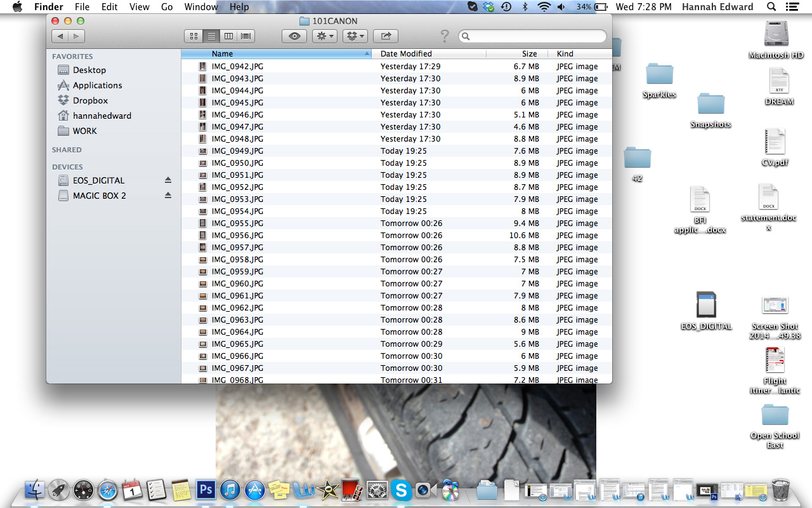Switch Finder window to list view

pos(211,36)
